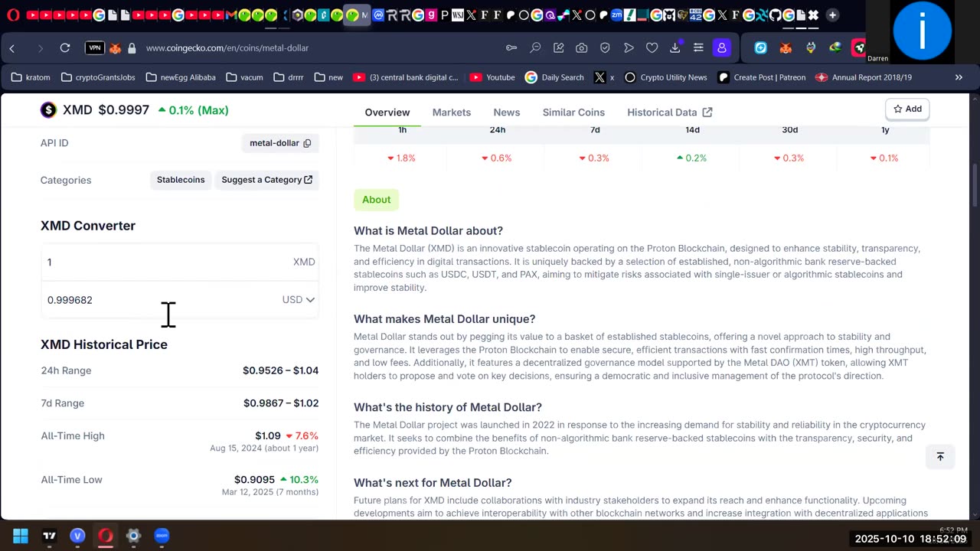Click the send flow arrow icon
Screen dimensions: 980x551
[629, 48]
